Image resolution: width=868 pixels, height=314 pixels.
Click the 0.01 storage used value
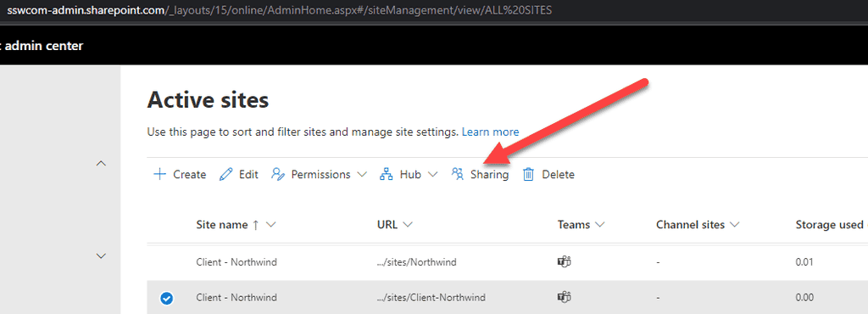tap(804, 262)
